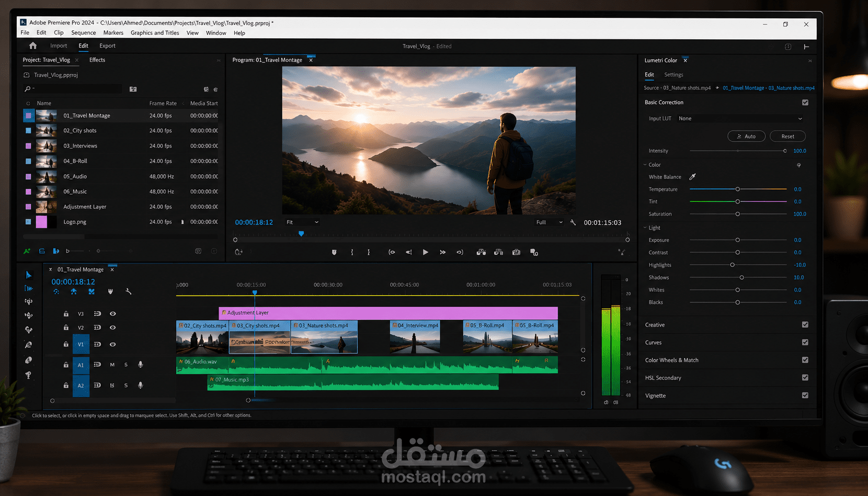Click the voice-over microphone on track A2
The image size is (868, 496).
[x=141, y=386]
